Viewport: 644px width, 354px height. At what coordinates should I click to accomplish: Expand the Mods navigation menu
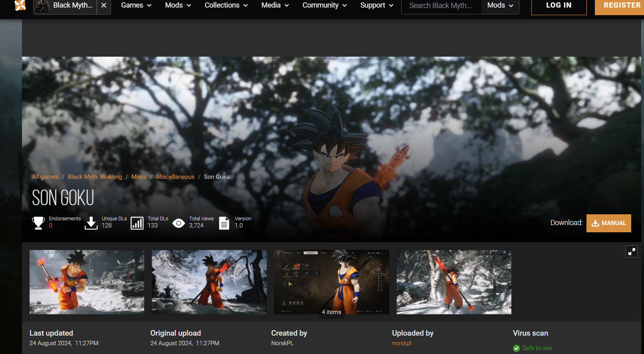[x=178, y=6]
